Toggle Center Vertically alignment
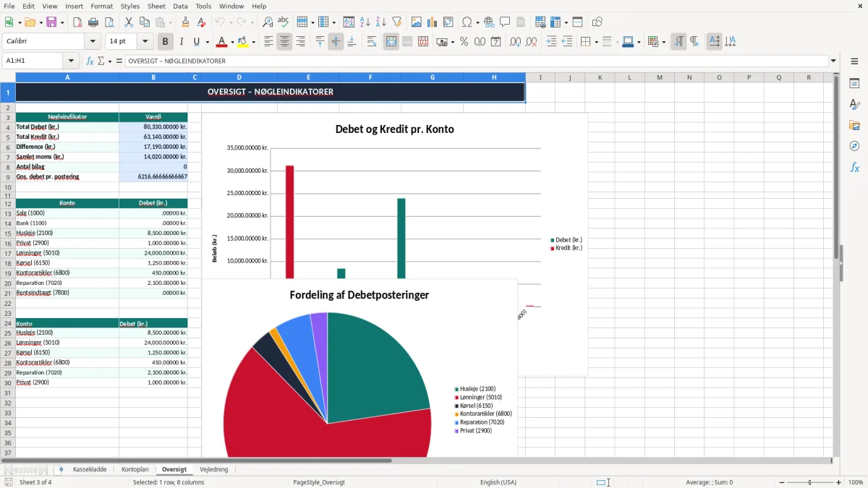Screen dimensions: 868x488 (336, 42)
